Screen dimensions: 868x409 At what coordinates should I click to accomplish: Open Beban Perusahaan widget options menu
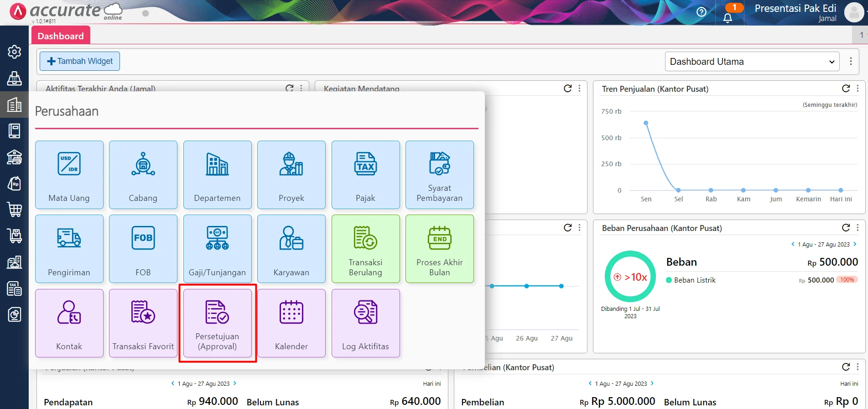[x=858, y=228]
